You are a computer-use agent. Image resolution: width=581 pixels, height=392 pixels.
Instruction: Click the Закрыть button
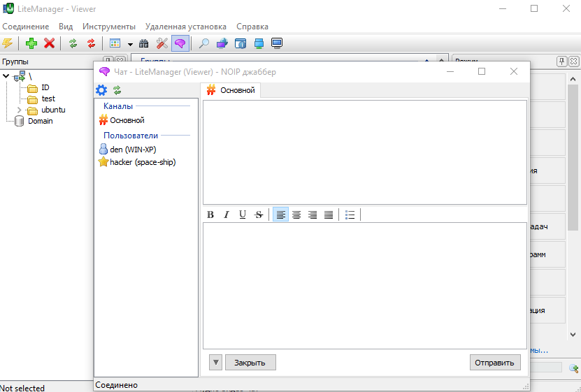(x=250, y=363)
